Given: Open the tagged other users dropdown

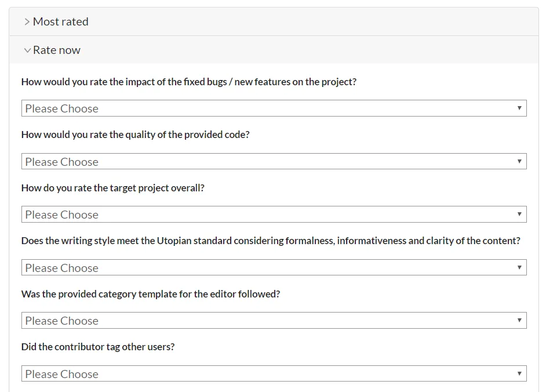Looking at the screenshot, I should click(x=274, y=374).
